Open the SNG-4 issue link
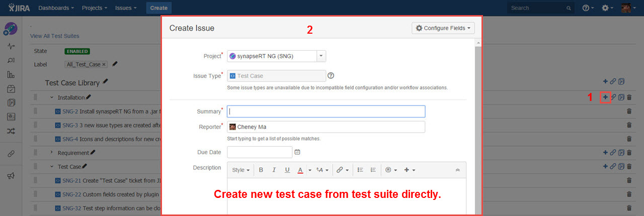644x216 pixels. [x=70, y=139]
